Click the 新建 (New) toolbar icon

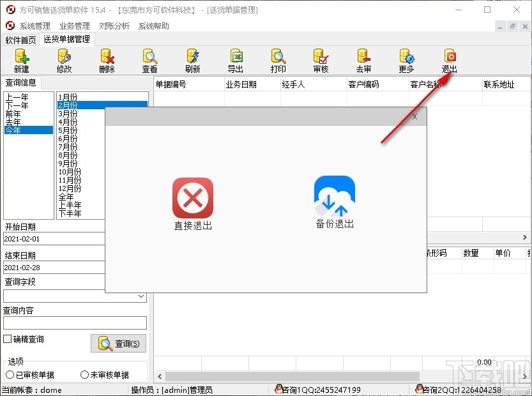pos(21,60)
